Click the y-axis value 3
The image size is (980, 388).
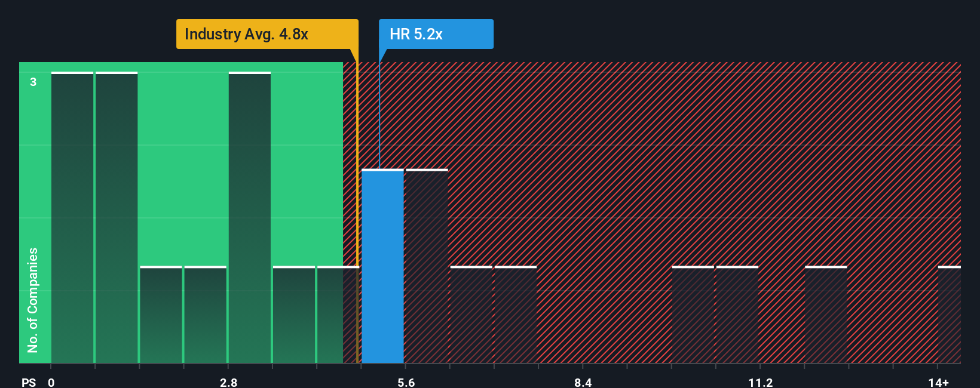point(33,82)
